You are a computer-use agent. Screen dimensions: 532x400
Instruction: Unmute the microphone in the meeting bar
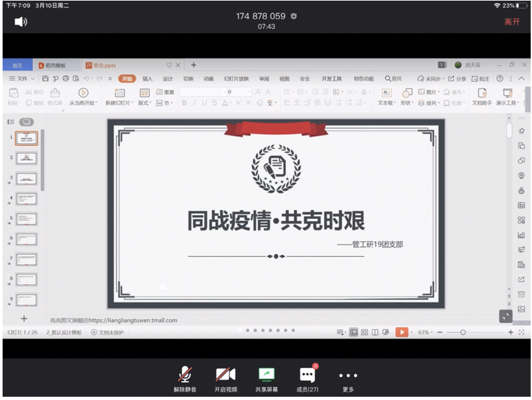point(185,375)
